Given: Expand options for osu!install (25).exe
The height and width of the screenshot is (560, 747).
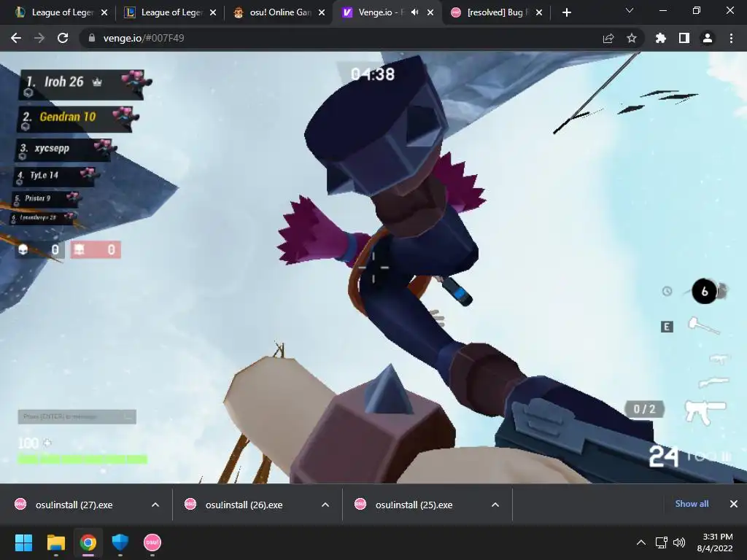Looking at the screenshot, I should [x=495, y=505].
